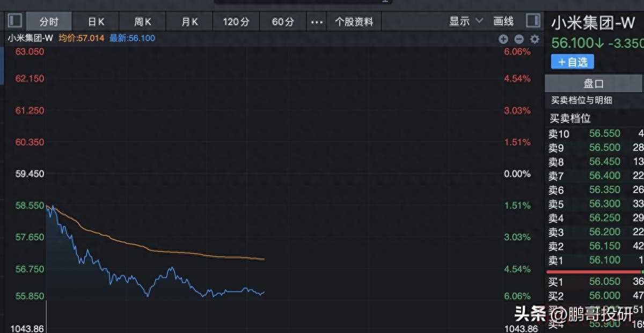Switch to the 月K chart tab
Viewport: 644px width, 333px height.
pyautogui.click(x=189, y=21)
